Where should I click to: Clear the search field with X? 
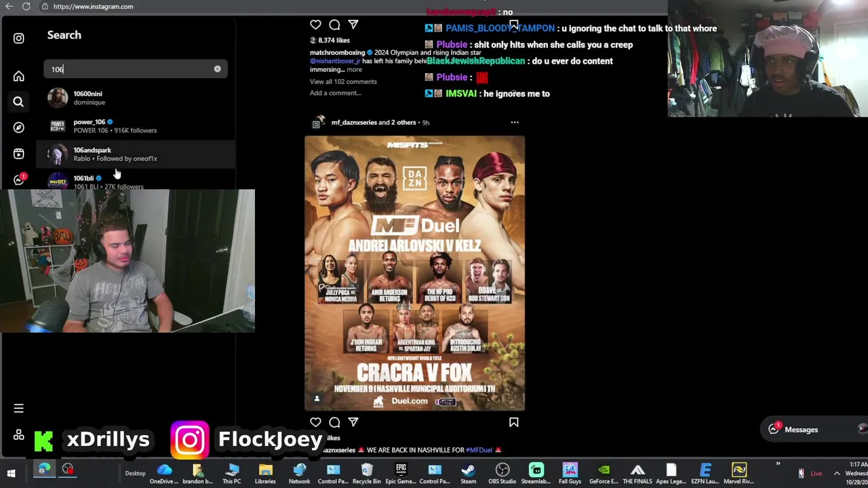click(217, 69)
